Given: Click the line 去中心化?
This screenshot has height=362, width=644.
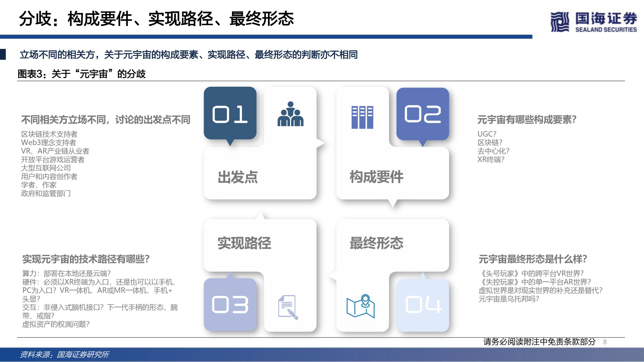Looking at the screenshot, I should (x=493, y=151).
